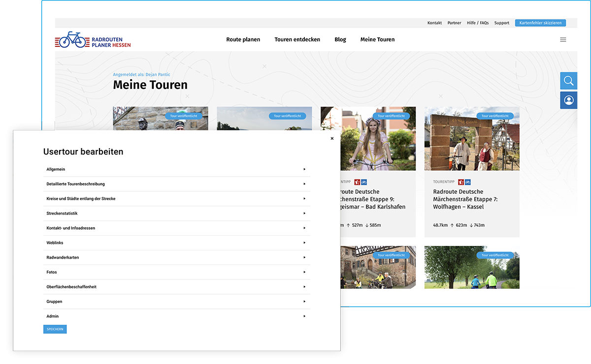The height and width of the screenshot is (364, 591).
Task: Go to Touren entdecken
Action: pyautogui.click(x=297, y=39)
